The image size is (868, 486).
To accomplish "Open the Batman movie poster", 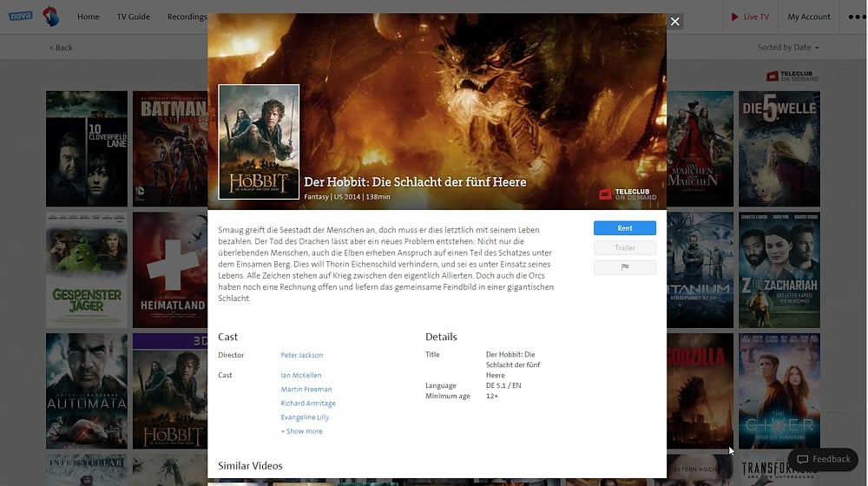I will pyautogui.click(x=170, y=149).
